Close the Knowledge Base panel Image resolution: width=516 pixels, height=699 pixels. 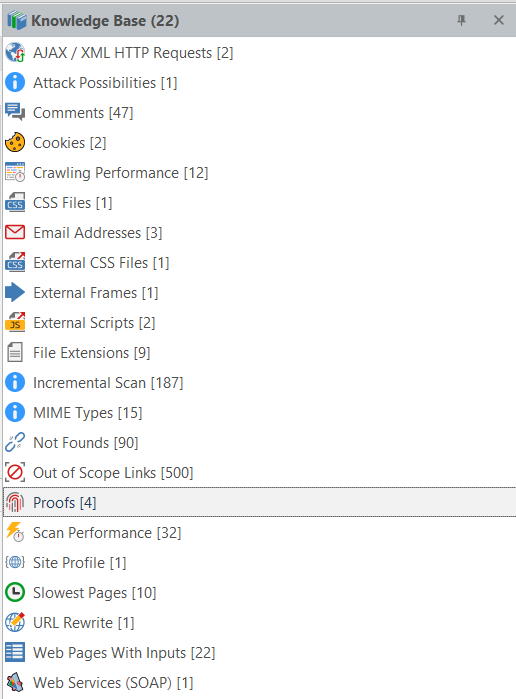point(499,20)
